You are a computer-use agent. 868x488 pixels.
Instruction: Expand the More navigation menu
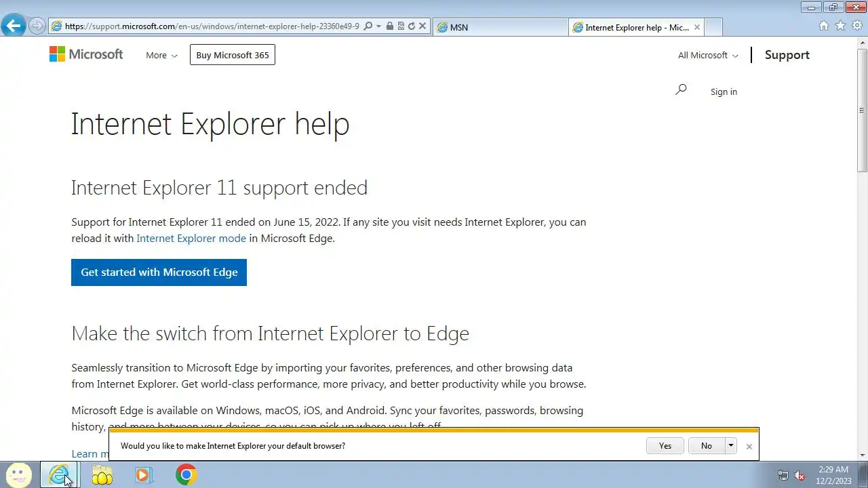click(x=161, y=56)
